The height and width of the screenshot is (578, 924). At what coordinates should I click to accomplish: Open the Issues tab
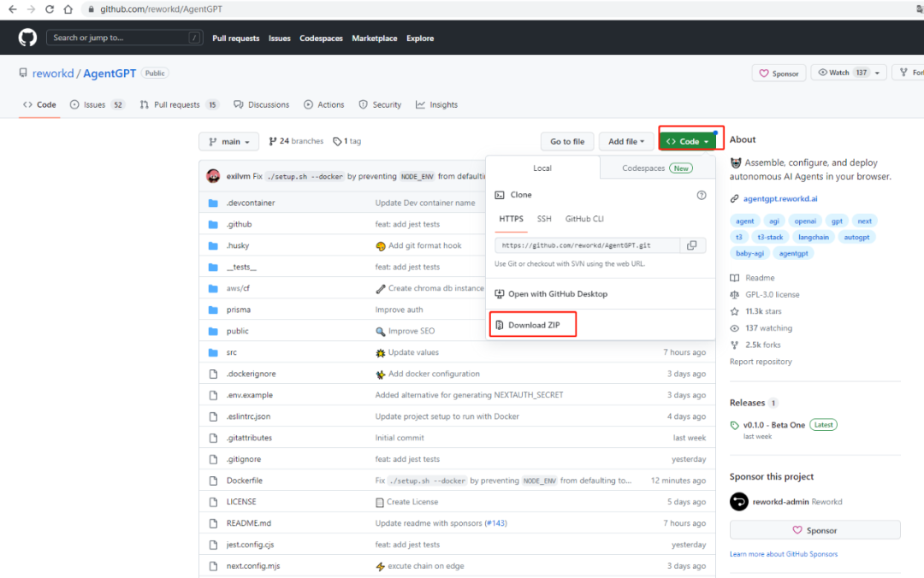[98, 105]
